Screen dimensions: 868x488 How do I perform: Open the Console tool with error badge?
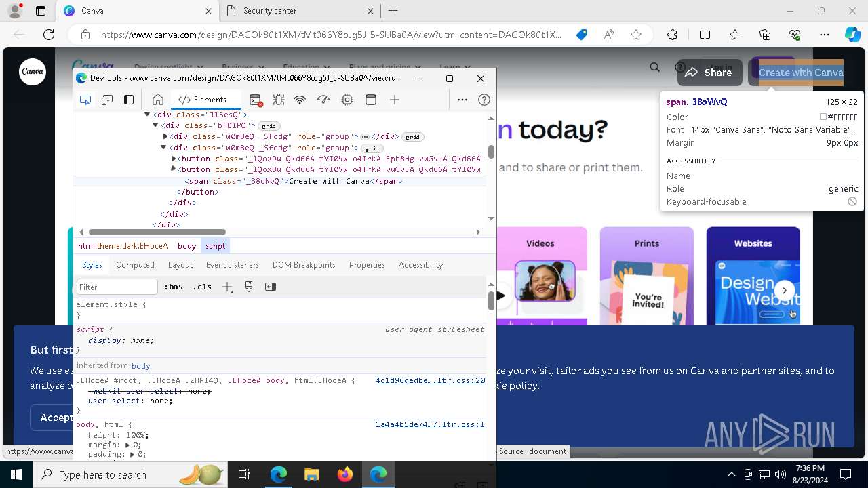256,100
